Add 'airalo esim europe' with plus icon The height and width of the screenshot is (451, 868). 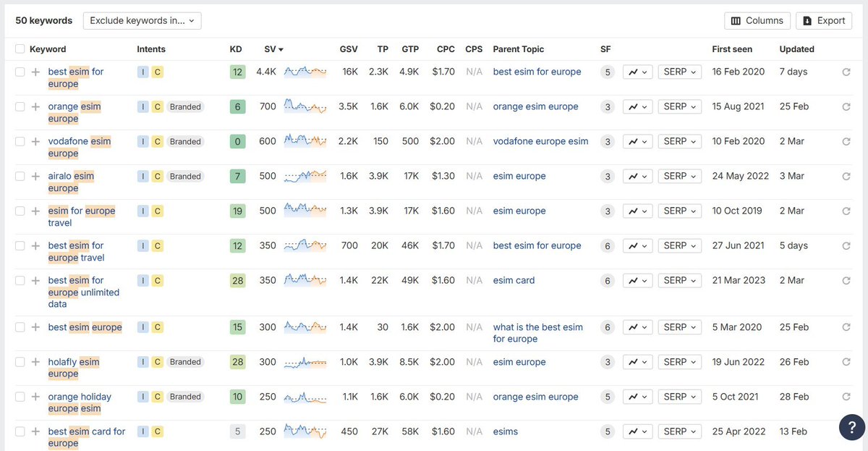coord(35,176)
